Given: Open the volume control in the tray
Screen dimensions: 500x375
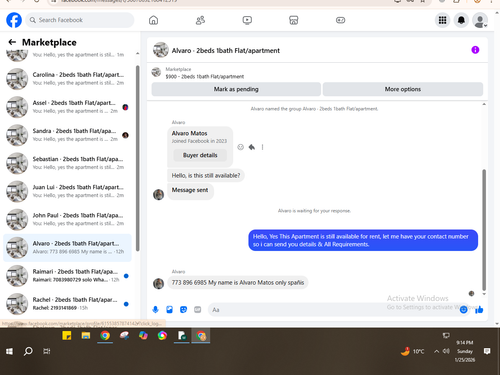Looking at the screenshot, I should 446,351.
